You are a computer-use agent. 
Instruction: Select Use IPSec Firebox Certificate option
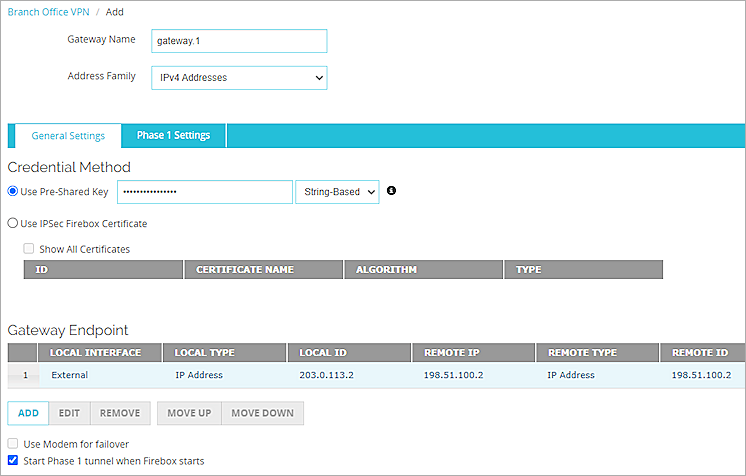pos(13,224)
